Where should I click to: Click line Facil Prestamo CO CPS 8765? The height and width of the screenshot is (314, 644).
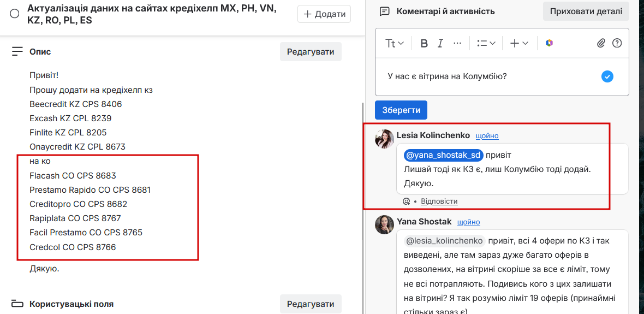click(x=86, y=233)
